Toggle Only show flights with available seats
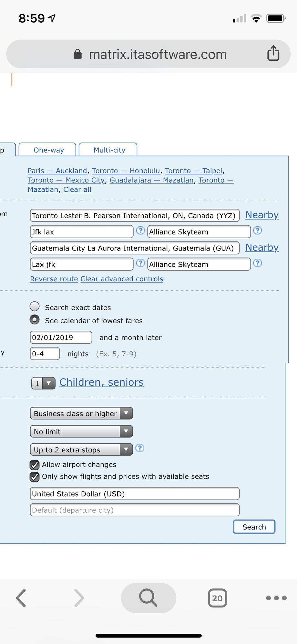Screen dimensions: 297x644 [x=35, y=477]
